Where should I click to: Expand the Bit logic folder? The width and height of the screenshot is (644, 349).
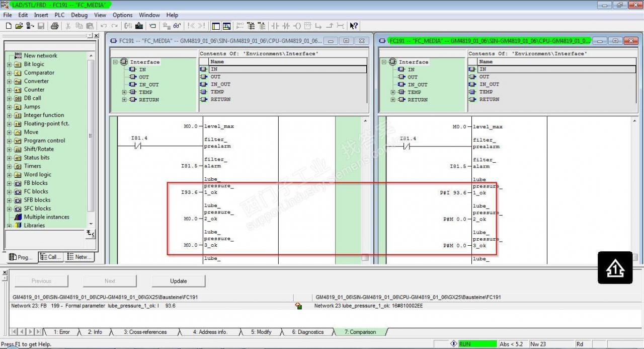coord(9,64)
